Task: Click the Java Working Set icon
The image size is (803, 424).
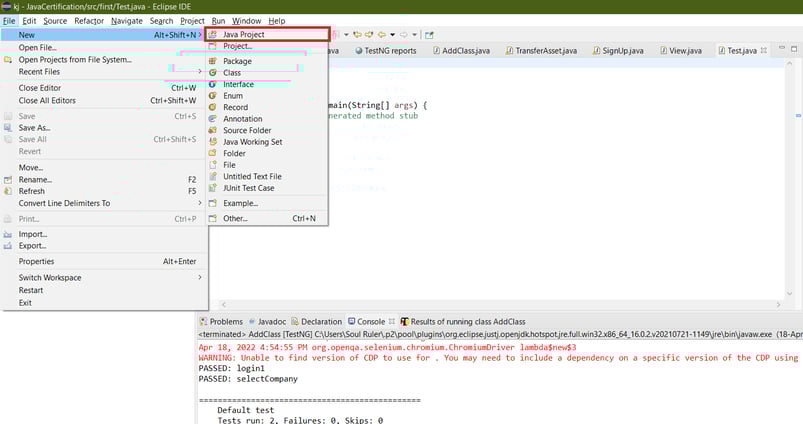Action: [x=213, y=142]
